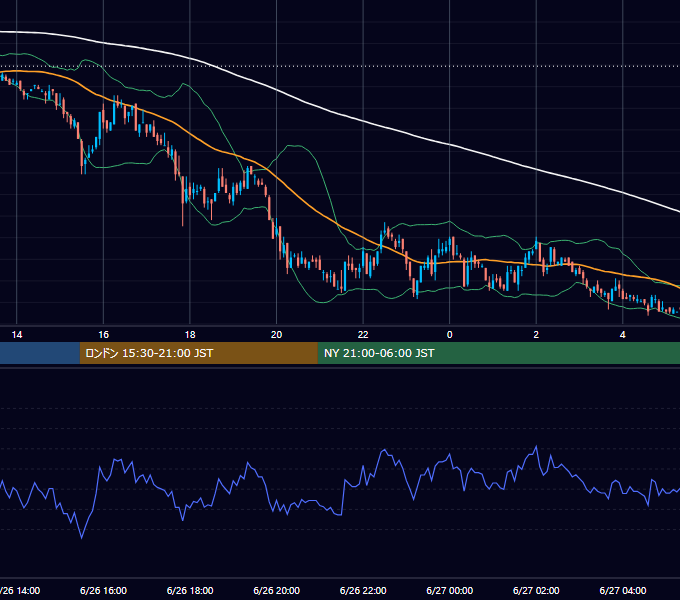
Task: Click the NY 21:00-06:00 JST session band
Action: 499,353
